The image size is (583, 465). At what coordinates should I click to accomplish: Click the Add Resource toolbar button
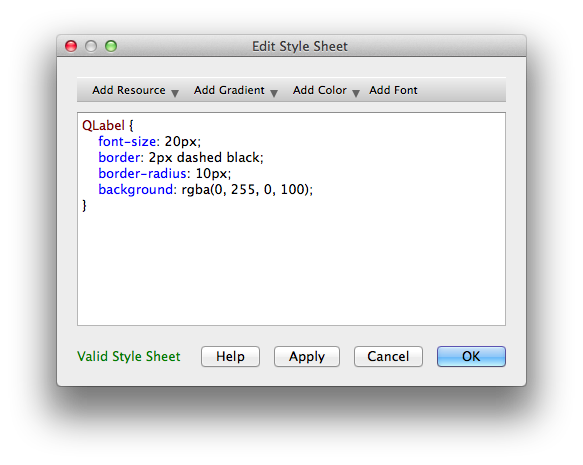pyautogui.click(x=129, y=90)
